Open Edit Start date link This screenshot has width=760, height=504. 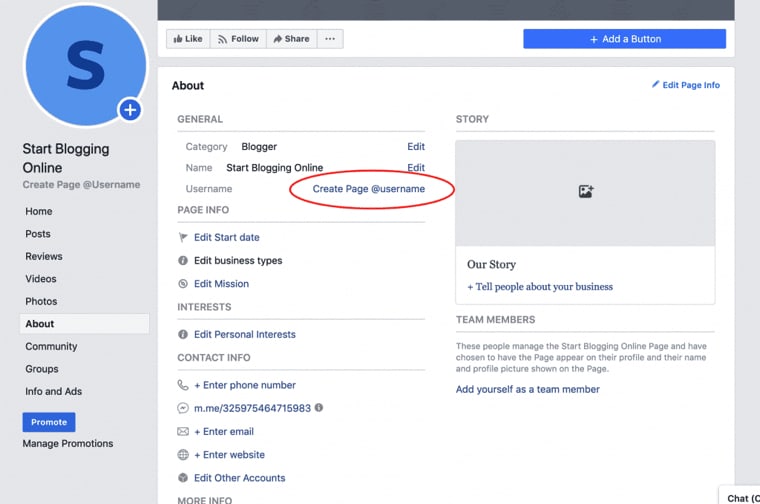pyautogui.click(x=227, y=237)
